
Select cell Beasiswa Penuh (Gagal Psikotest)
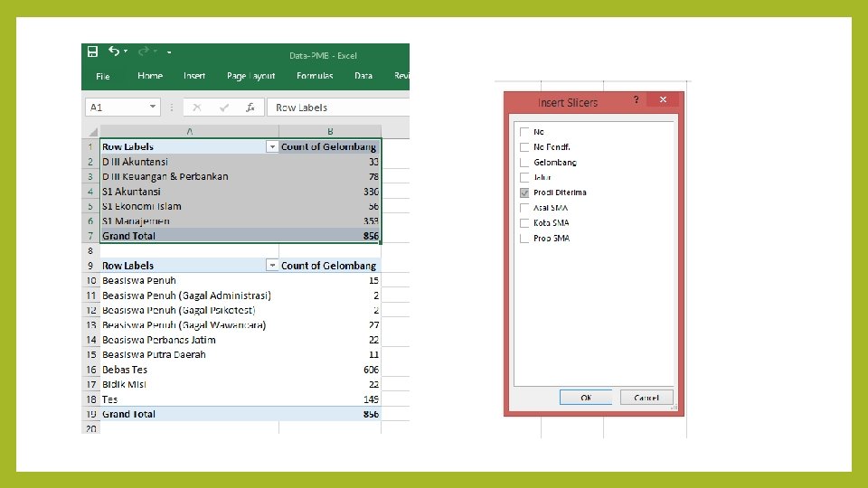tap(189, 310)
